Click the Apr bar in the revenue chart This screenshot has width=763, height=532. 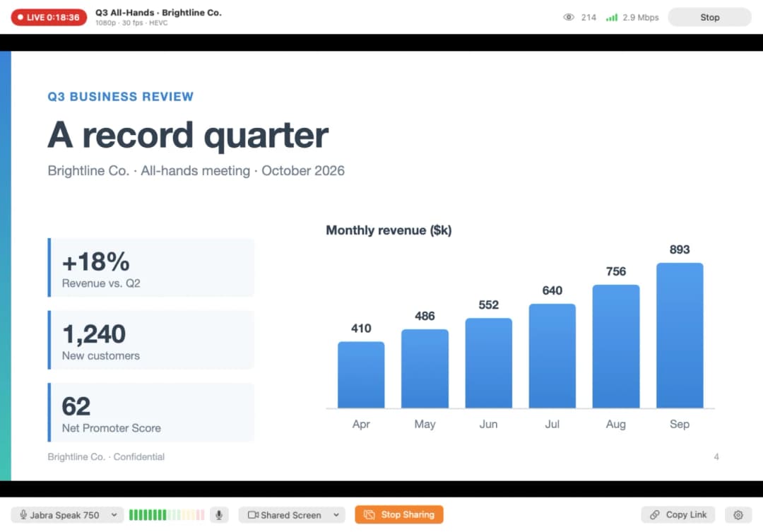click(x=361, y=374)
